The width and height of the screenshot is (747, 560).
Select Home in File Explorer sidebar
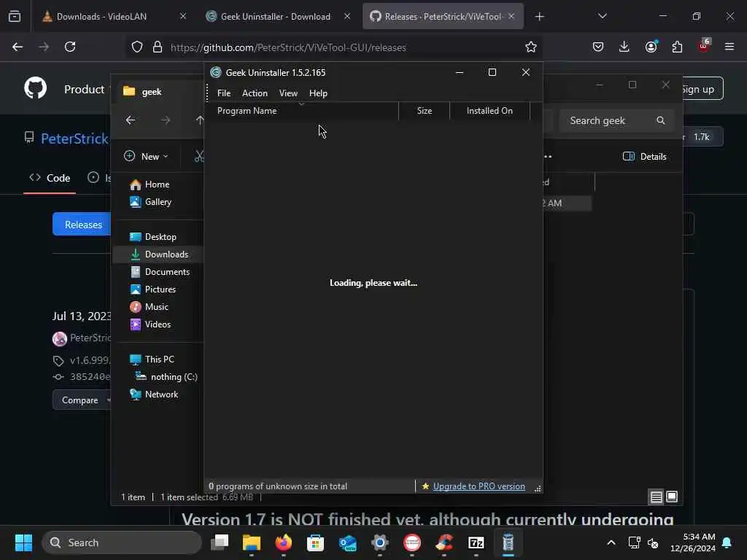[x=158, y=184]
